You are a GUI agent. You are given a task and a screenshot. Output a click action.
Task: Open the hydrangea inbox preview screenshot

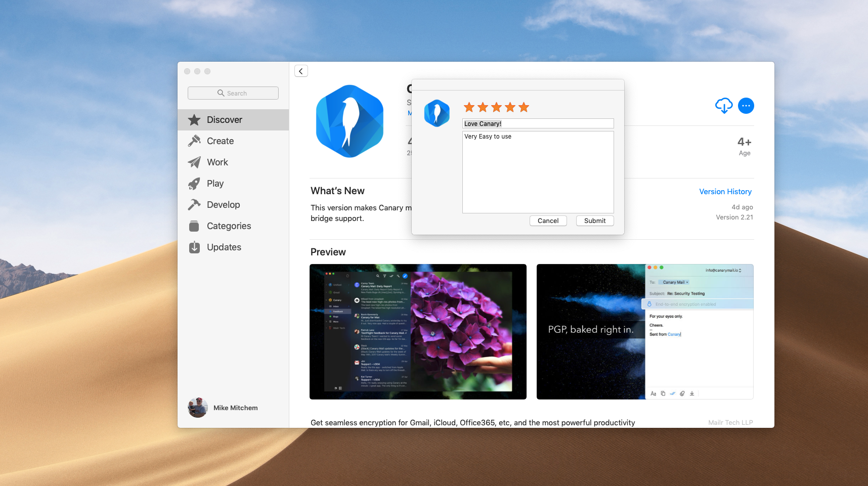pos(418,332)
